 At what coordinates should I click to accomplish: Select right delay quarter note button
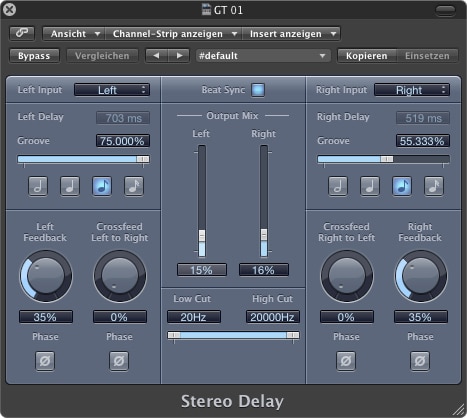tap(370, 186)
